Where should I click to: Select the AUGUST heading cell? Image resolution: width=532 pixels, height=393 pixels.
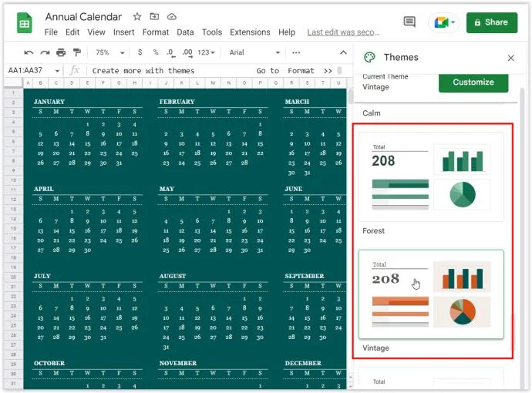pos(173,276)
